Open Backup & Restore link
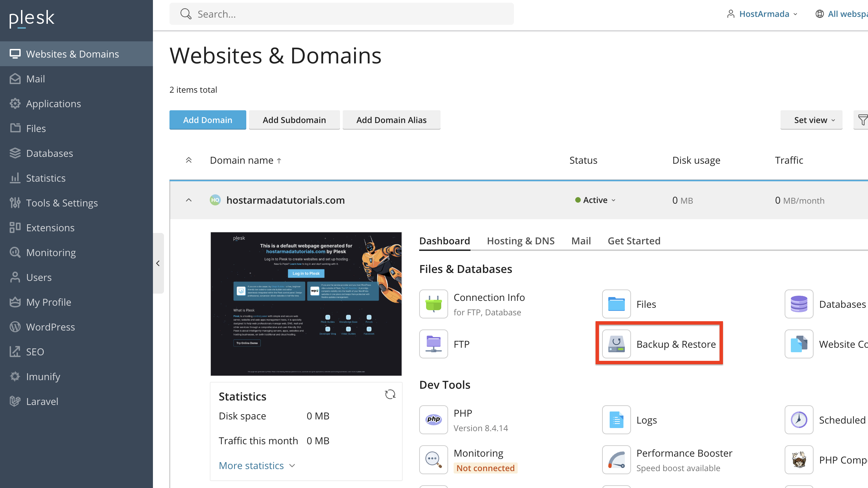This screenshot has height=488, width=868. [676, 344]
